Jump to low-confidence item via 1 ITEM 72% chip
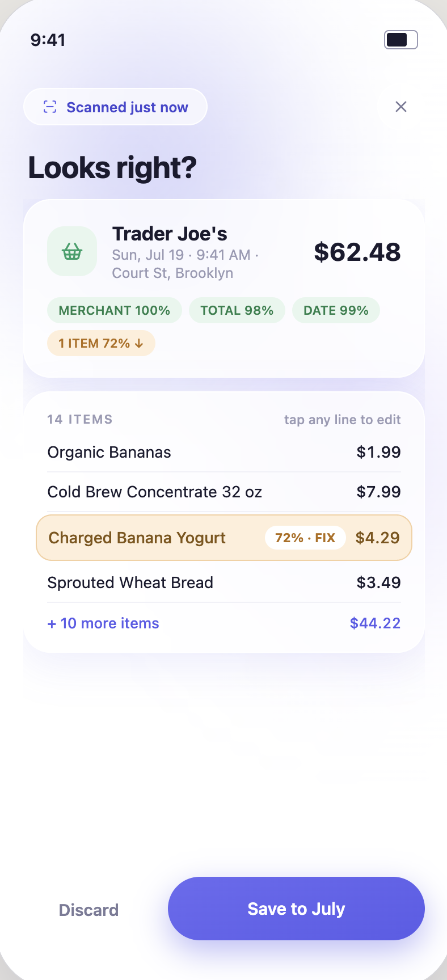 click(101, 343)
